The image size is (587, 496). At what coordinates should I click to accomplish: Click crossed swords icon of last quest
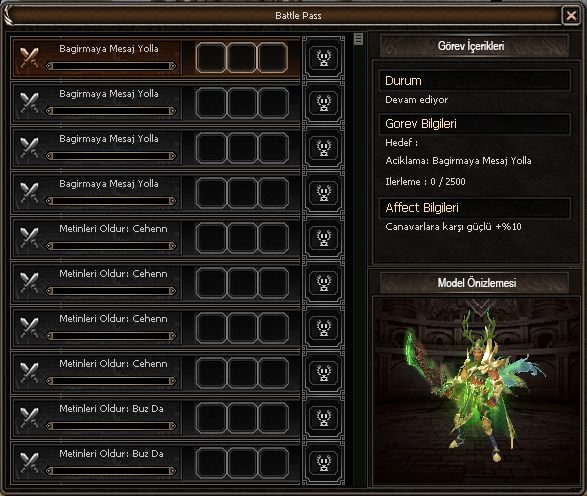[x=29, y=463]
